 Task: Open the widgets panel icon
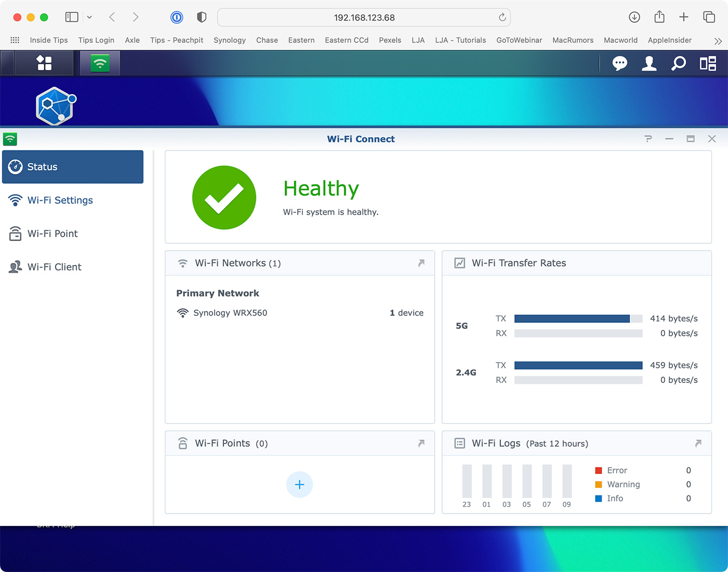click(x=708, y=64)
